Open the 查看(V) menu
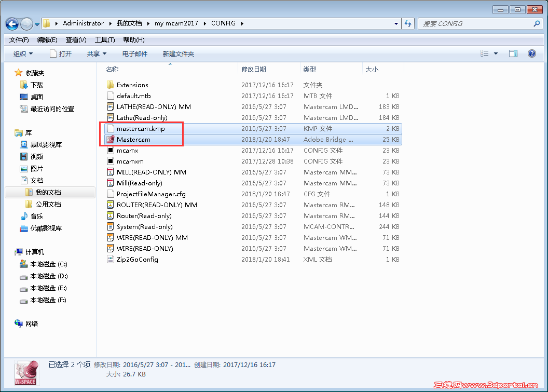The image size is (548, 392). click(76, 40)
